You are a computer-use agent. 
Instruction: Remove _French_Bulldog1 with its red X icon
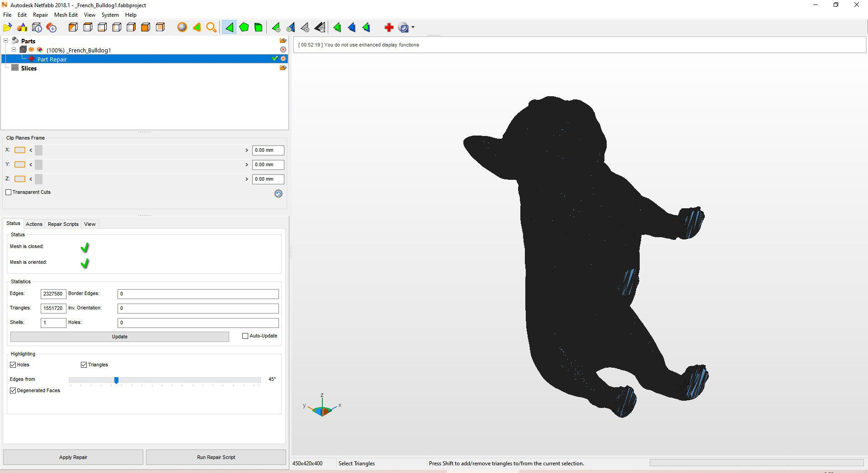click(283, 50)
